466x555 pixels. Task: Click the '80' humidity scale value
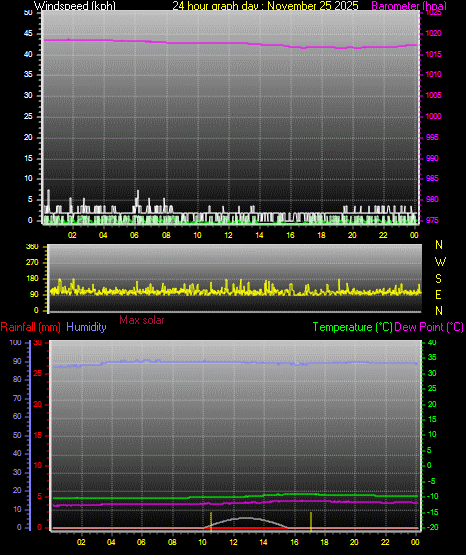coord(17,379)
